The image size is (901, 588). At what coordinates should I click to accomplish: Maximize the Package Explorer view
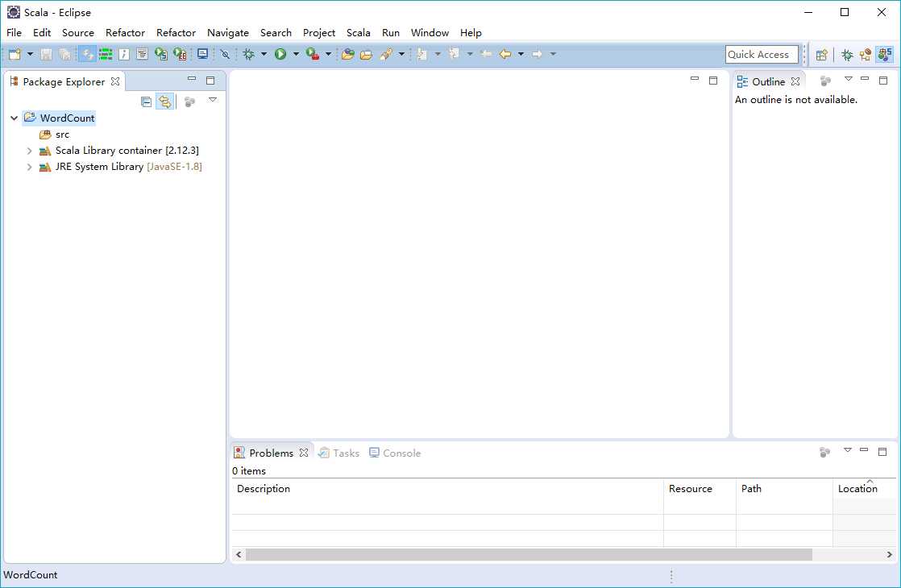[210, 81]
